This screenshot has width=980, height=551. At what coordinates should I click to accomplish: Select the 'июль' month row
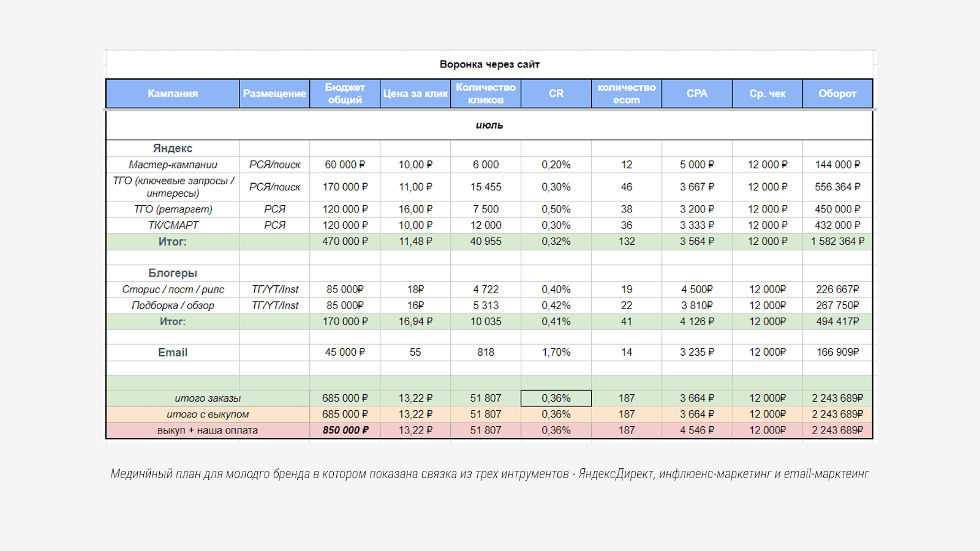click(x=489, y=125)
